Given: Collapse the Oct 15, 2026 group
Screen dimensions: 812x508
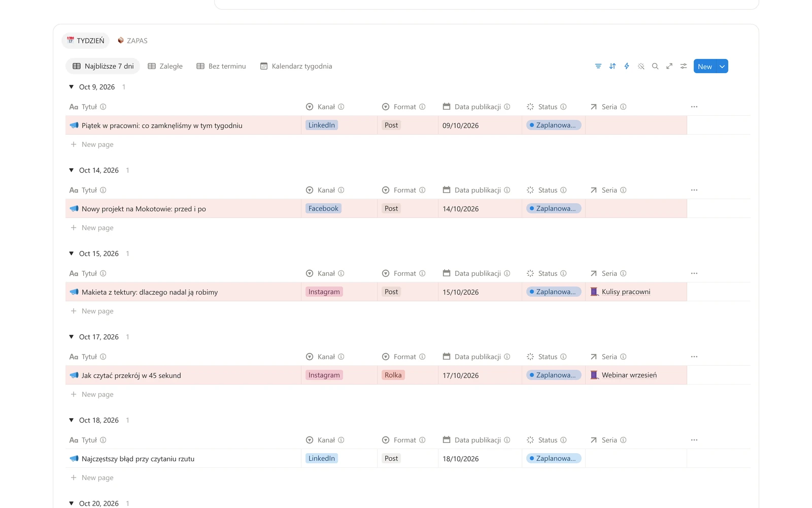Looking at the screenshot, I should point(72,253).
